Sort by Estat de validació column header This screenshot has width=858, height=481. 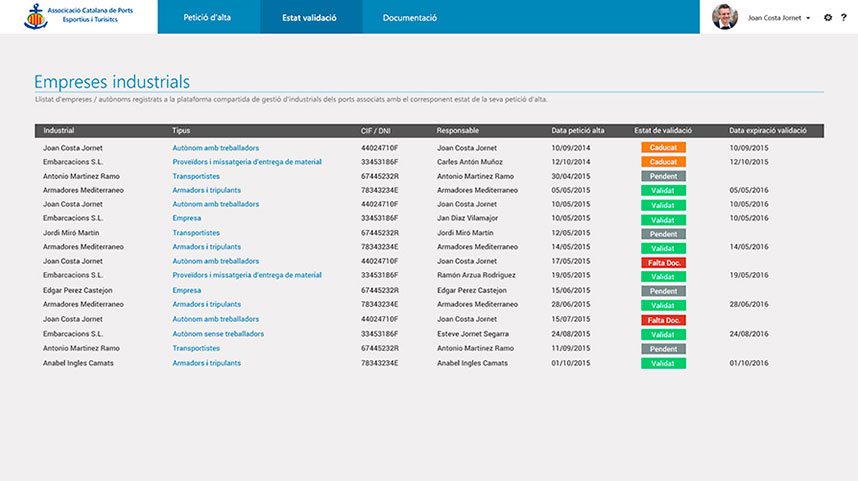coord(663,131)
